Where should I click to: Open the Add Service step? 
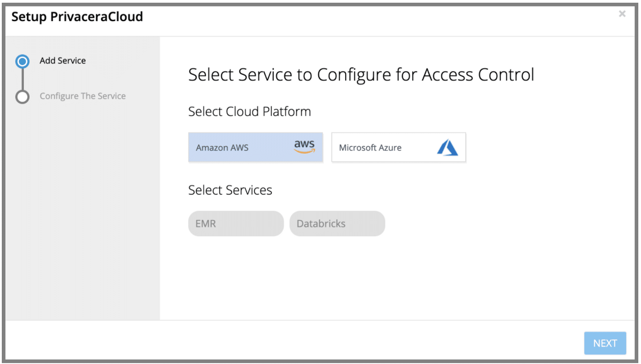point(62,60)
